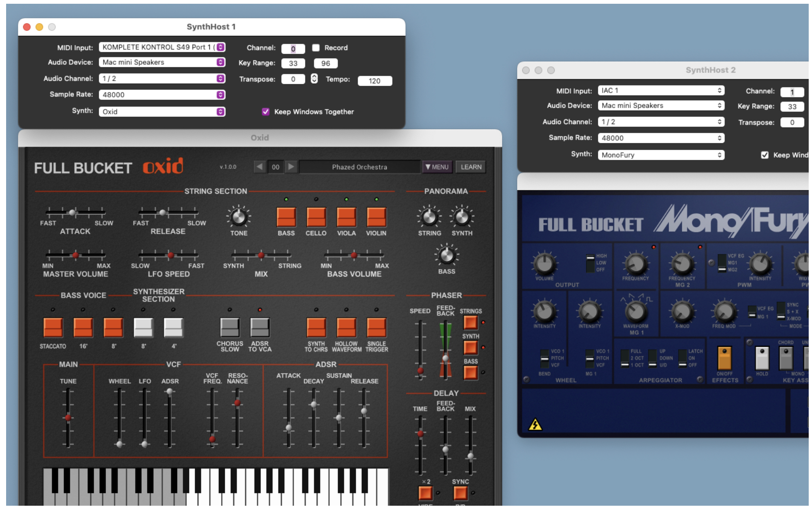Toggle the Violin string section button
812x509 pixels.
376,217
